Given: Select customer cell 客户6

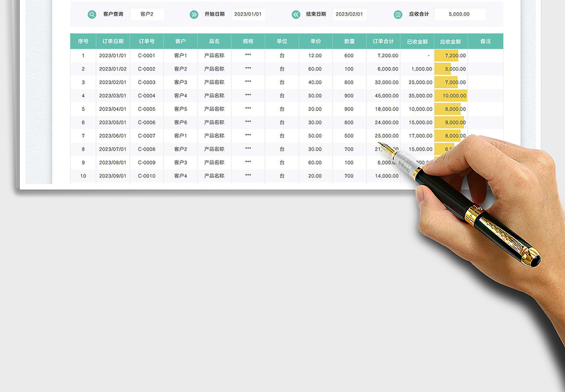Looking at the screenshot, I should coord(181,122).
